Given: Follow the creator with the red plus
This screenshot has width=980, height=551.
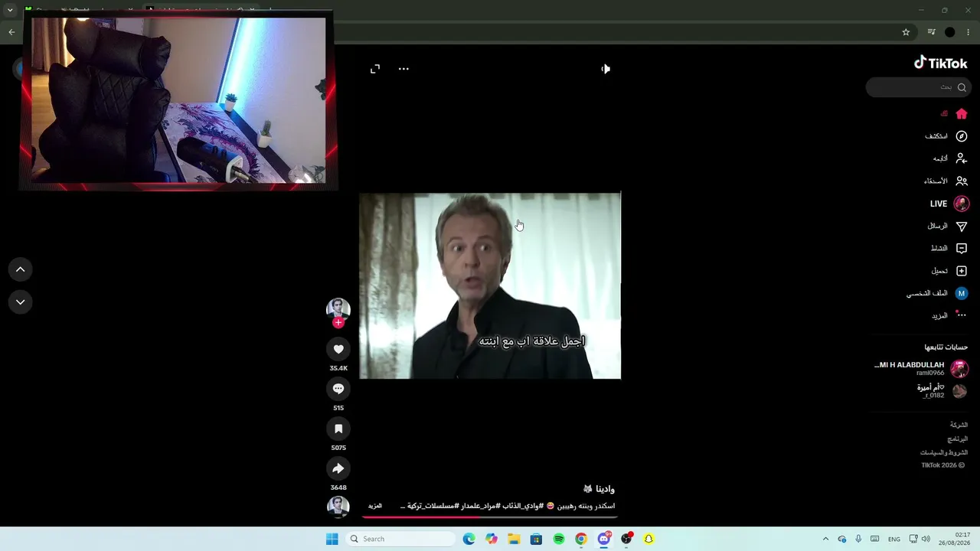Looking at the screenshot, I should pyautogui.click(x=338, y=322).
